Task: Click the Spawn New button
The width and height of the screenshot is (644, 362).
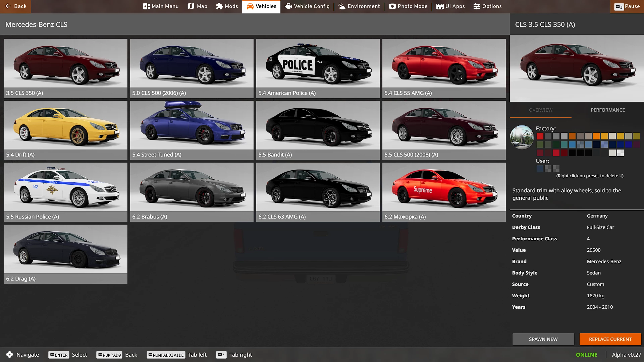Action: pyautogui.click(x=543, y=339)
